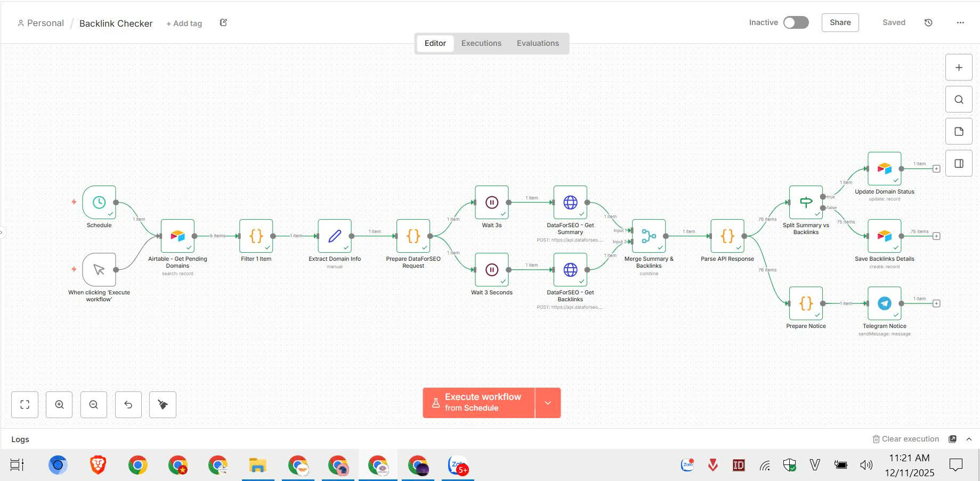This screenshot has width=980, height=481.
Task: Toggle the workflow Inactive switch
Action: (796, 22)
